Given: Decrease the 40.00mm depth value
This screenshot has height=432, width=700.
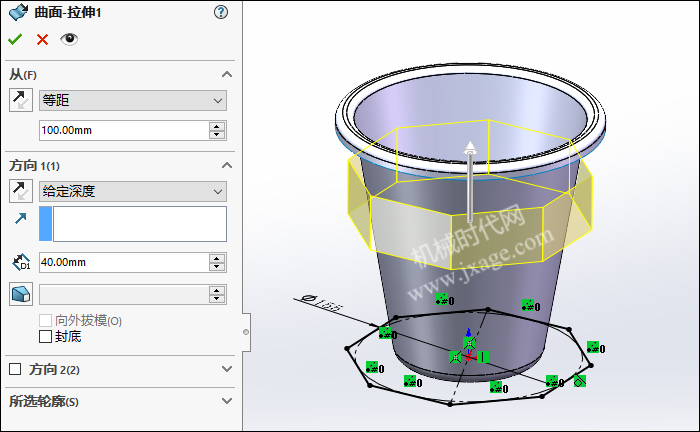Looking at the screenshot, I should tap(217, 267).
